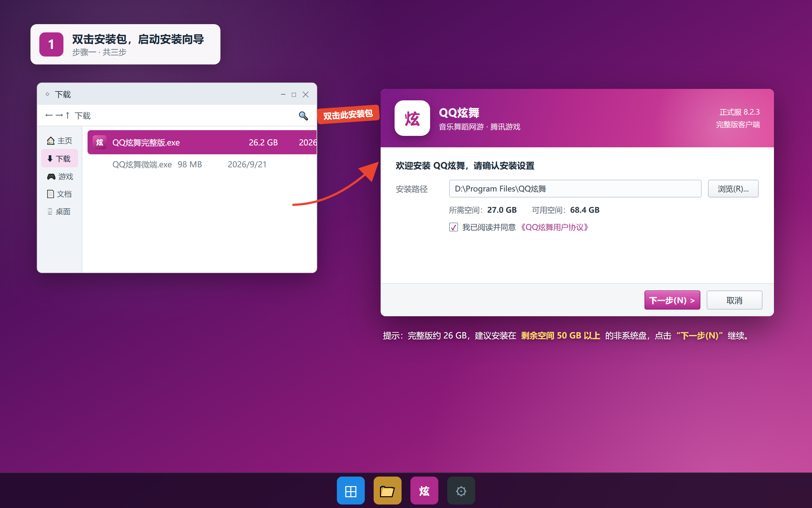Click the 桌面 desktop icon in sidebar

(x=50, y=211)
